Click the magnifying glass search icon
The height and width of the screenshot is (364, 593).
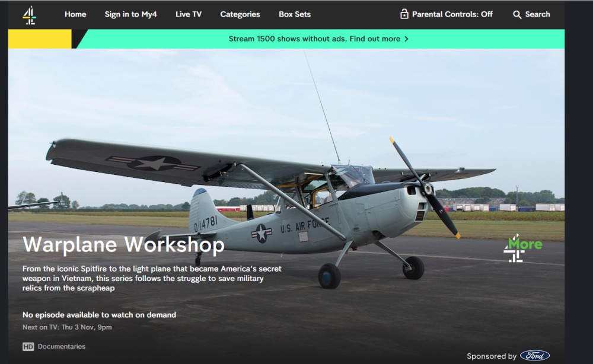(x=517, y=15)
